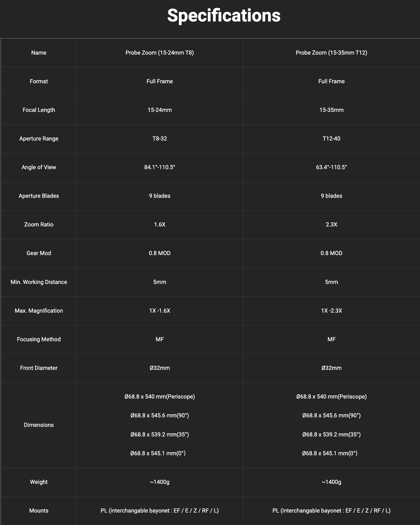Click the 84.1°-110.5° angle value

tap(160, 167)
